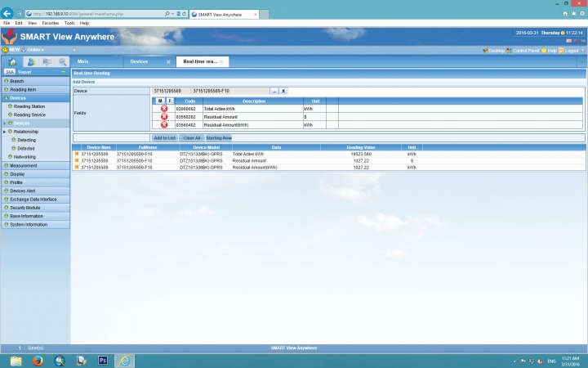This screenshot has width=588, height=368.
Task: Open the Online status dropdown
Action: pyautogui.click(x=33, y=50)
